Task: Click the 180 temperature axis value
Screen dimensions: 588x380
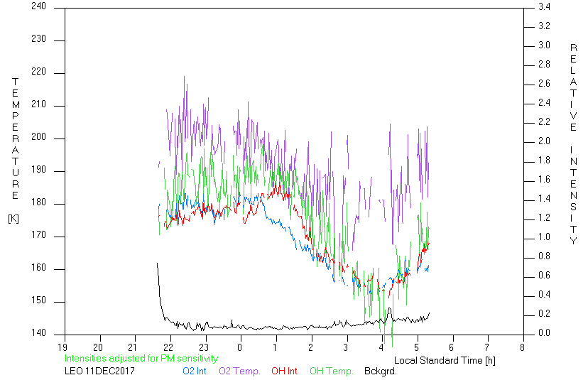Action: [x=38, y=202]
